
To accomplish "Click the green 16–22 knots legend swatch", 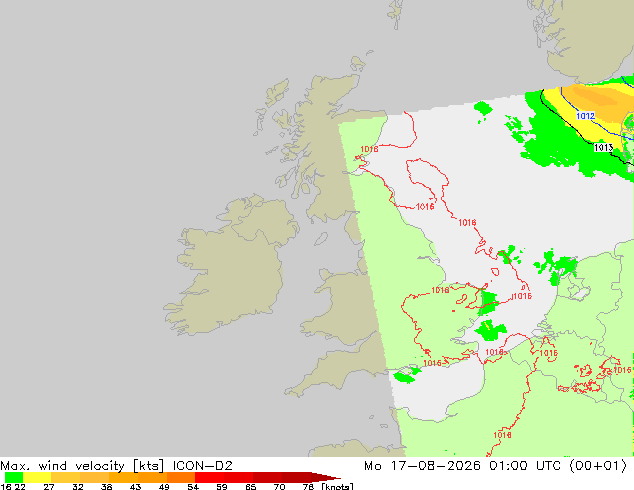I will [x=14, y=477].
